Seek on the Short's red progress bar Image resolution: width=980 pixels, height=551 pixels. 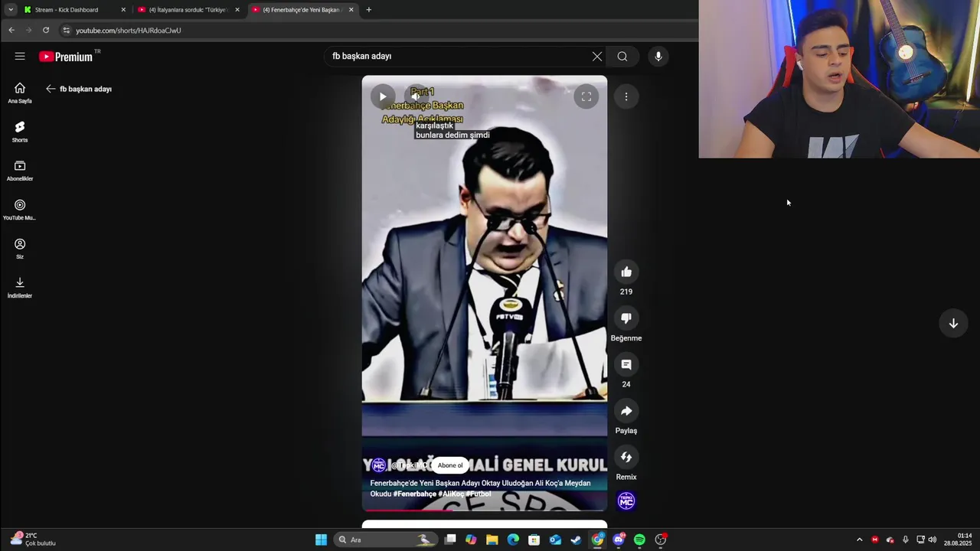[x=485, y=510]
